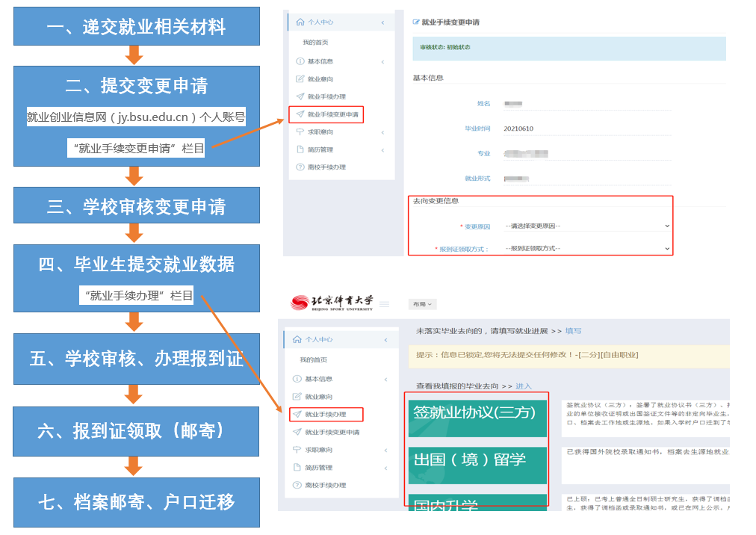Click 基本信息 info icon in sidebar under university logo
The height and width of the screenshot is (535, 756).
coord(297,379)
